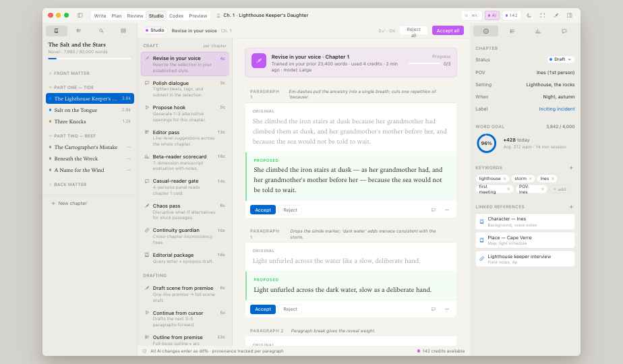623x364 pixels.
Task: Open Character — Ines linked reference
Action: [525, 222]
